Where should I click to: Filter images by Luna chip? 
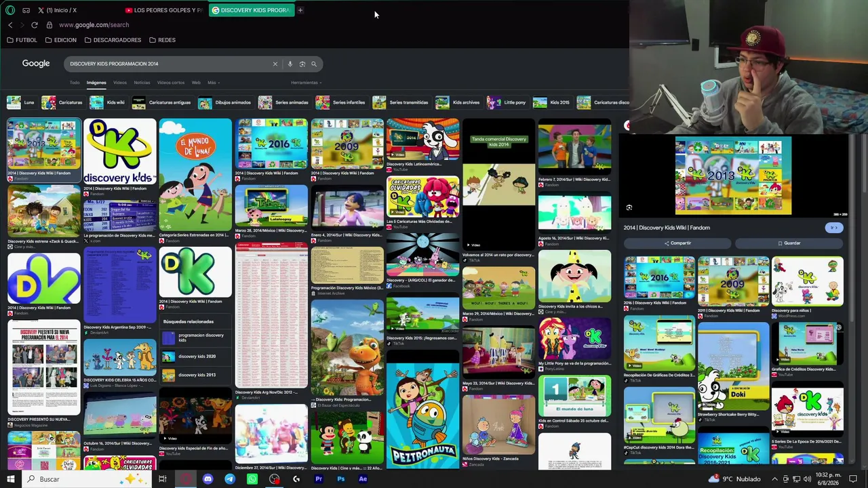[21, 102]
